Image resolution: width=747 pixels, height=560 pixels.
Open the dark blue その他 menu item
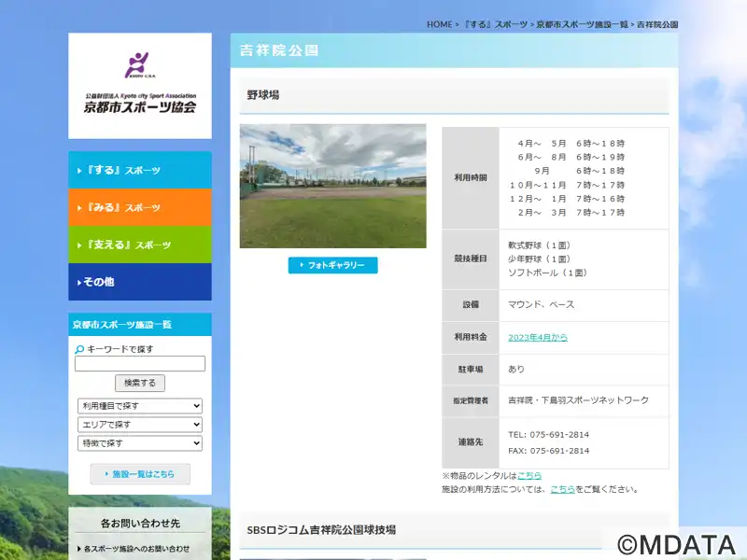point(139,282)
